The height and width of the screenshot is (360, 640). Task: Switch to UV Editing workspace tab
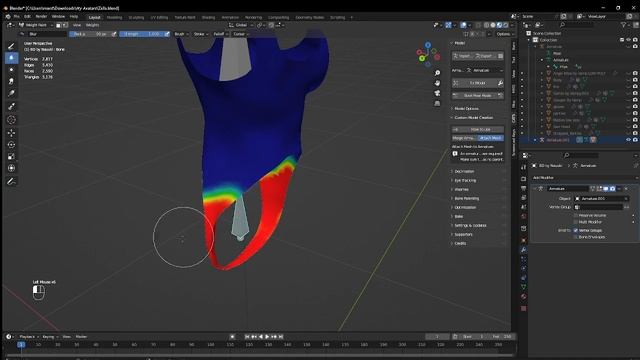pyautogui.click(x=159, y=18)
